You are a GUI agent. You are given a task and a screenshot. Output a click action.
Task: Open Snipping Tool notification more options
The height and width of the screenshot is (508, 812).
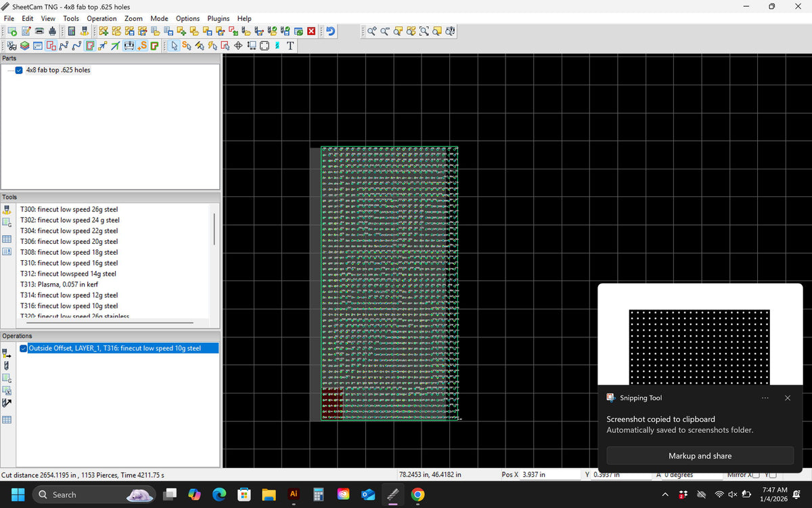click(x=765, y=398)
